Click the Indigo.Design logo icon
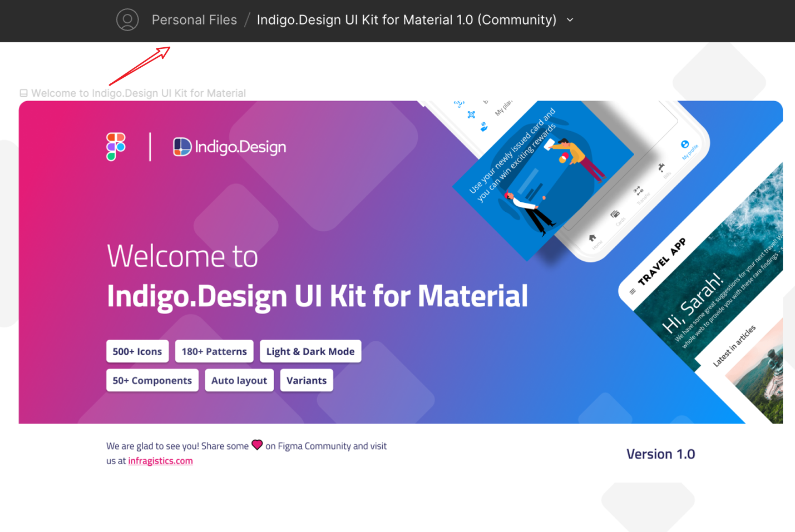The image size is (795, 532). coord(182,147)
